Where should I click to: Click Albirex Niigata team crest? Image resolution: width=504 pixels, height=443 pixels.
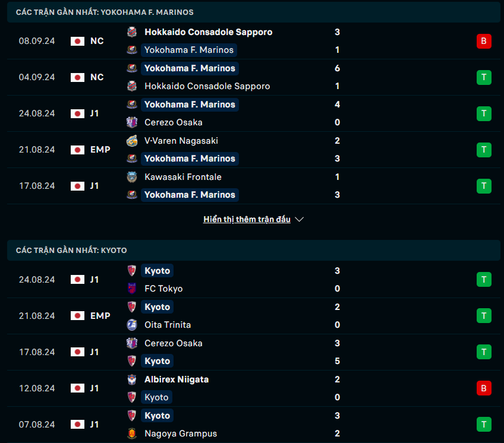pyautogui.click(x=132, y=379)
